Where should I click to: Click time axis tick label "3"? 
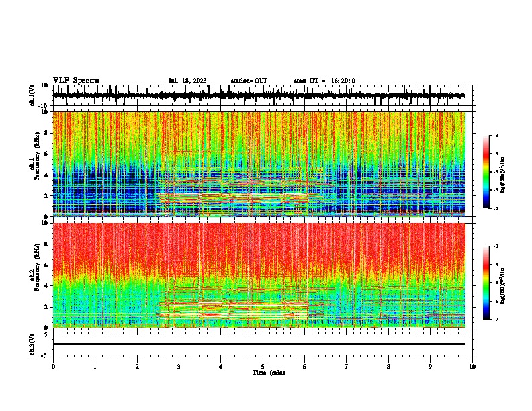point(179,367)
